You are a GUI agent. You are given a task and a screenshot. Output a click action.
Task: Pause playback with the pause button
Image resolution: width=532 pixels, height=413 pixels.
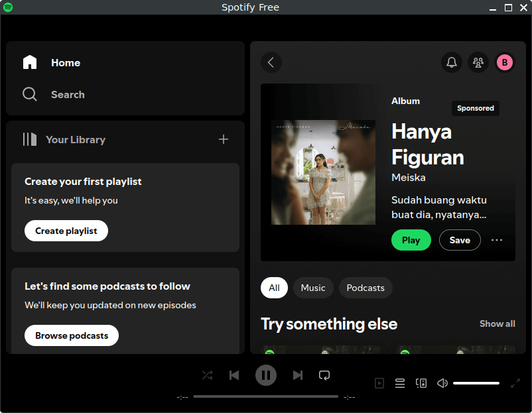point(265,375)
